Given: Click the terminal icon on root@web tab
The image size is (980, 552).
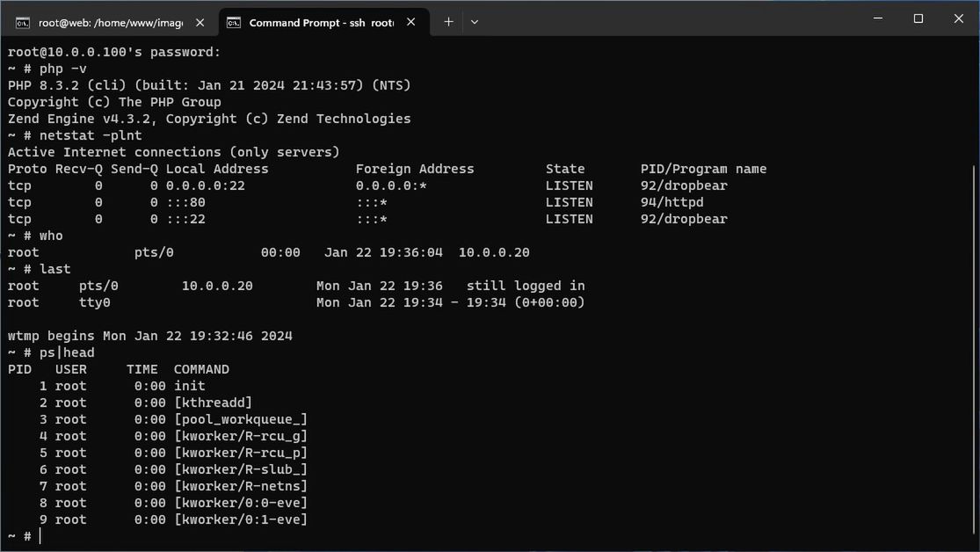Looking at the screenshot, I should point(23,23).
